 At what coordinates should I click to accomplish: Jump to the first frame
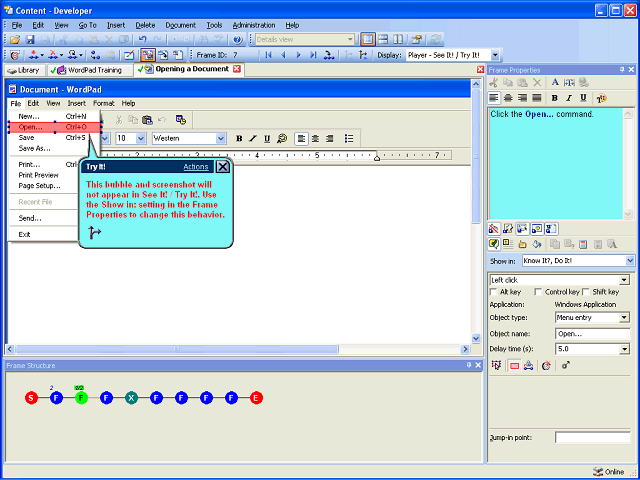[x=268, y=55]
